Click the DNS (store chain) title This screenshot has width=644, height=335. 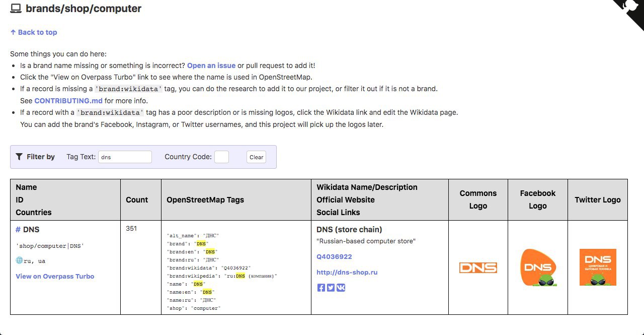(349, 229)
